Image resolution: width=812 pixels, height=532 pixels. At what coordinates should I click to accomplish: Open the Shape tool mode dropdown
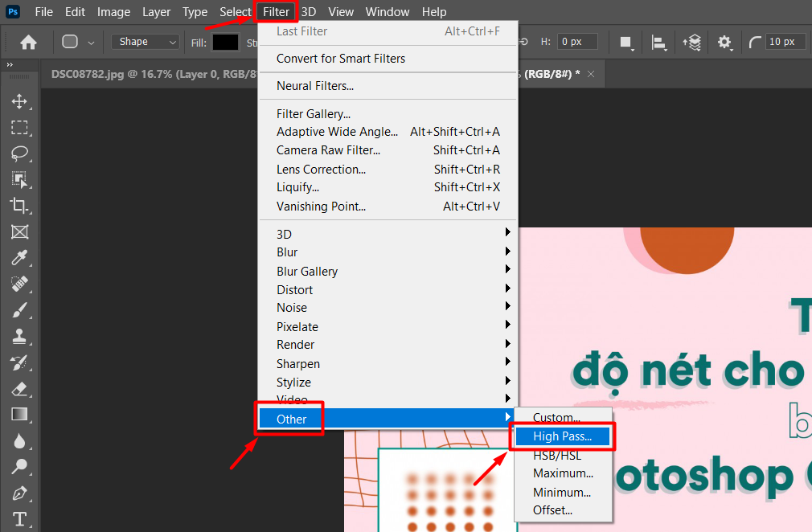coord(146,42)
